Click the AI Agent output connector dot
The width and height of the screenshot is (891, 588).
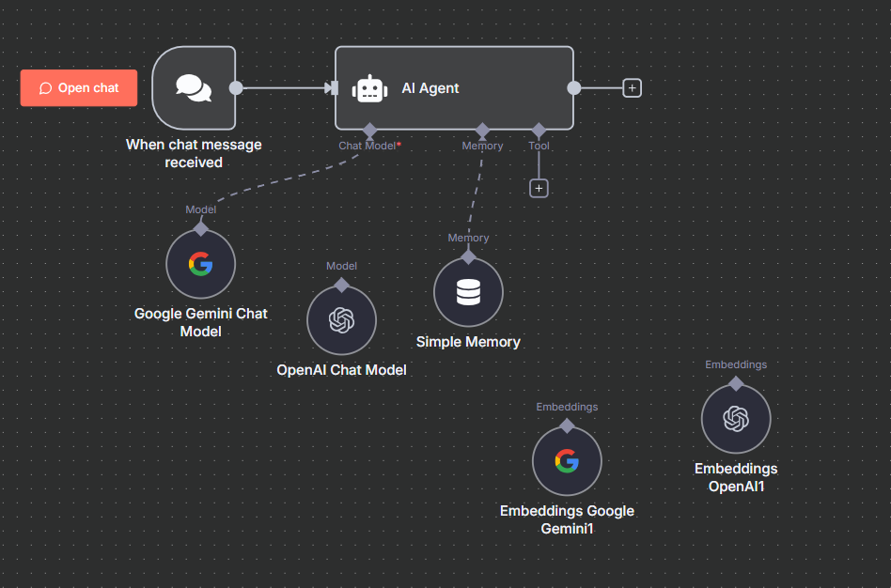[x=574, y=88]
